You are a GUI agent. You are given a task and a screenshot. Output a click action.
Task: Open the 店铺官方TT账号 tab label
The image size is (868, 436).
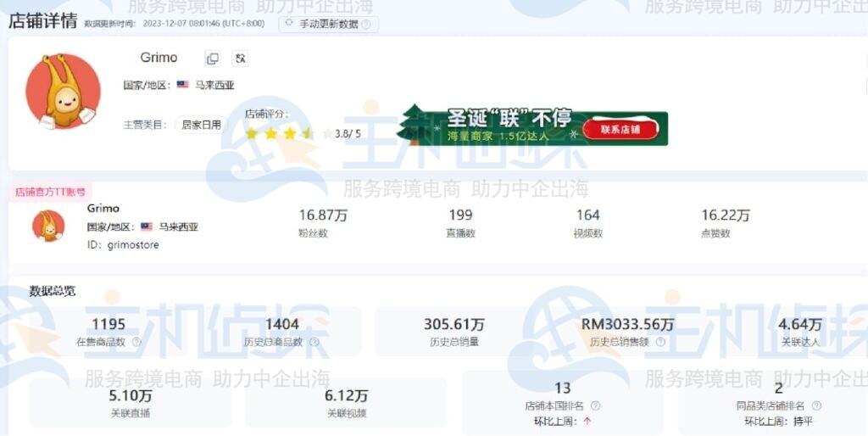click(x=51, y=193)
